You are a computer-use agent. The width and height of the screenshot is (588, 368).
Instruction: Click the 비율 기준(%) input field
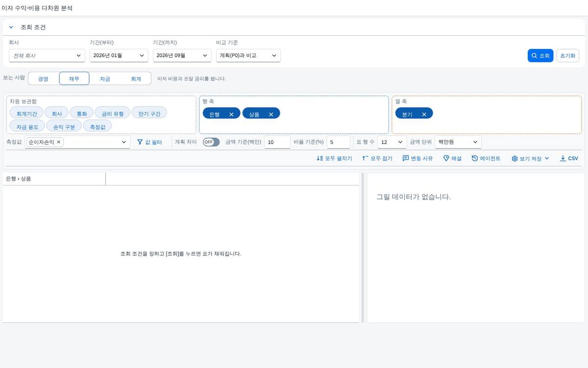pyautogui.click(x=338, y=142)
